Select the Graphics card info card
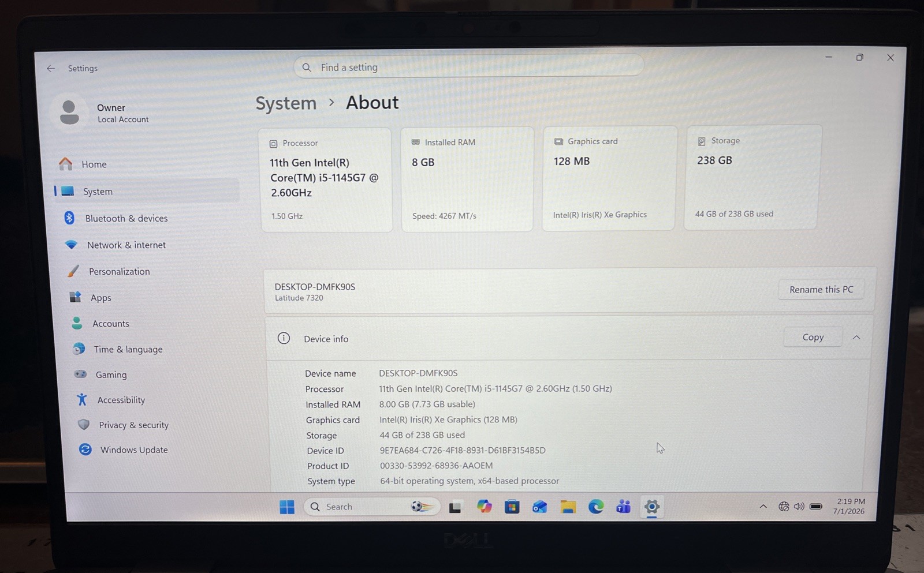 tap(609, 178)
